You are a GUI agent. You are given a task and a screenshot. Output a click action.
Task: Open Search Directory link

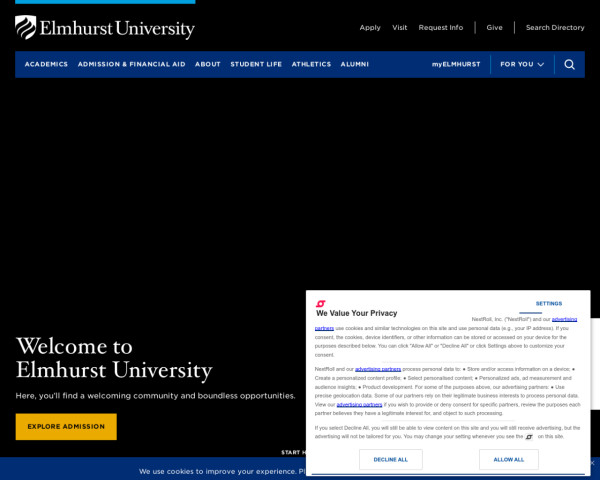click(x=555, y=28)
